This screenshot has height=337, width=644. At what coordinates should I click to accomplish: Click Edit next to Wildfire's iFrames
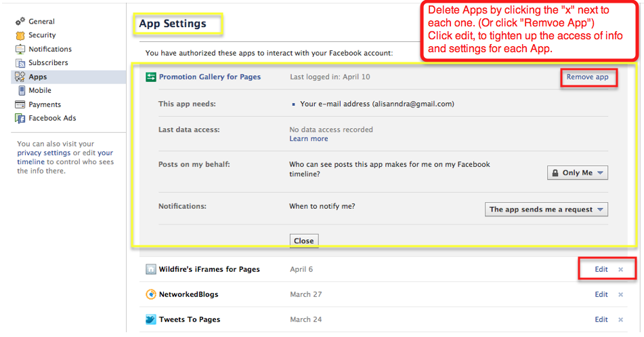[601, 270]
